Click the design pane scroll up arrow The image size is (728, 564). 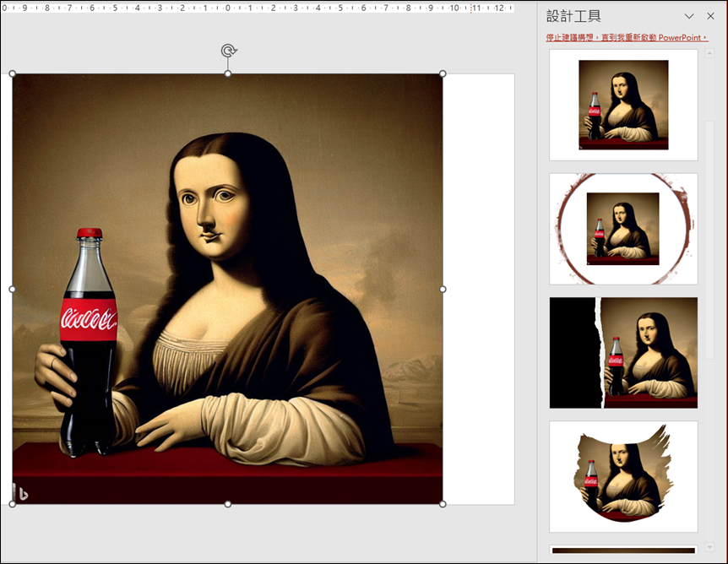pos(709,53)
